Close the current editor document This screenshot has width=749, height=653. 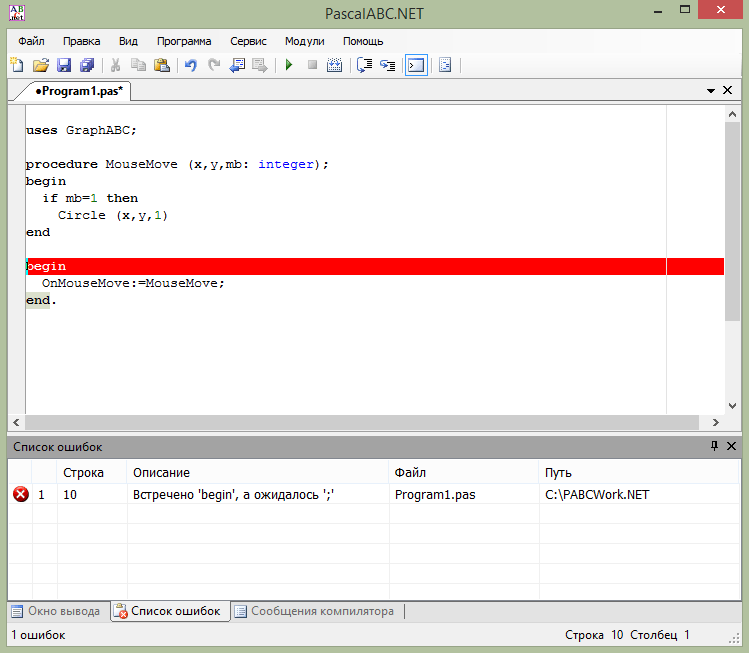(x=728, y=90)
